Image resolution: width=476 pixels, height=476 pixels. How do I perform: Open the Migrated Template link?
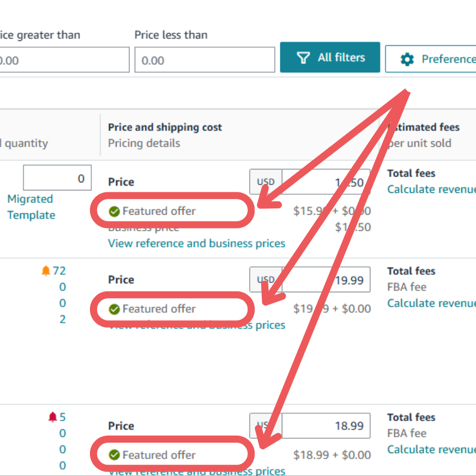30,207
